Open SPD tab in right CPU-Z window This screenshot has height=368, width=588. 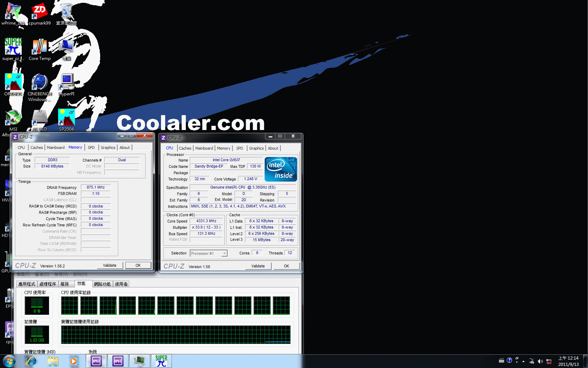[x=240, y=148]
